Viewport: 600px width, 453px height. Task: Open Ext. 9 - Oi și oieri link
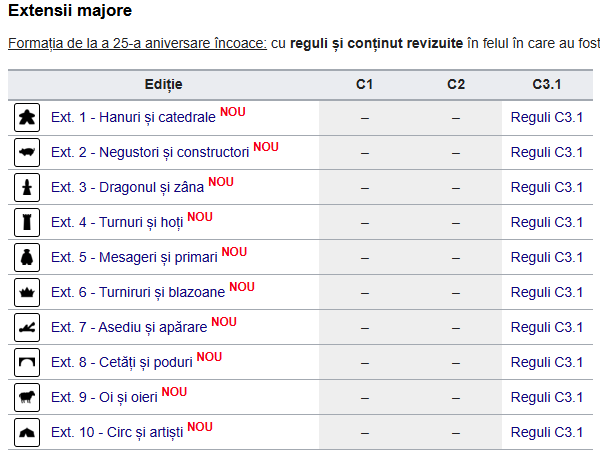tap(104, 398)
